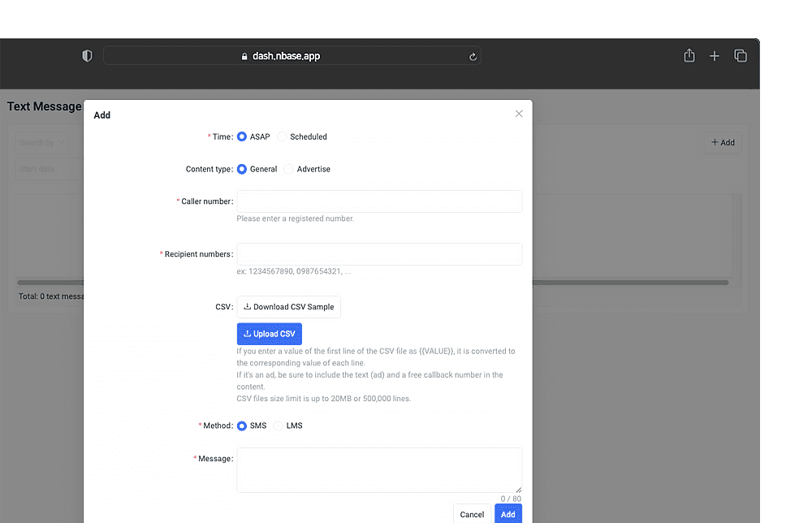This screenshot has height=523, width=812.
Task: Click the horizontal table scrollbar
Action: tap(373, 283)
